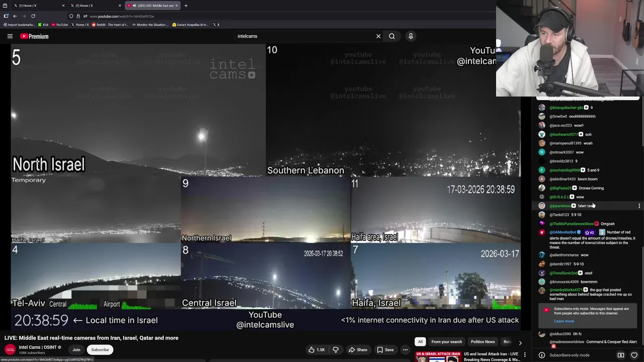Open site security shield icon in address bar
The width and height of the screenshot is (644, 362).
coord(71,16)
